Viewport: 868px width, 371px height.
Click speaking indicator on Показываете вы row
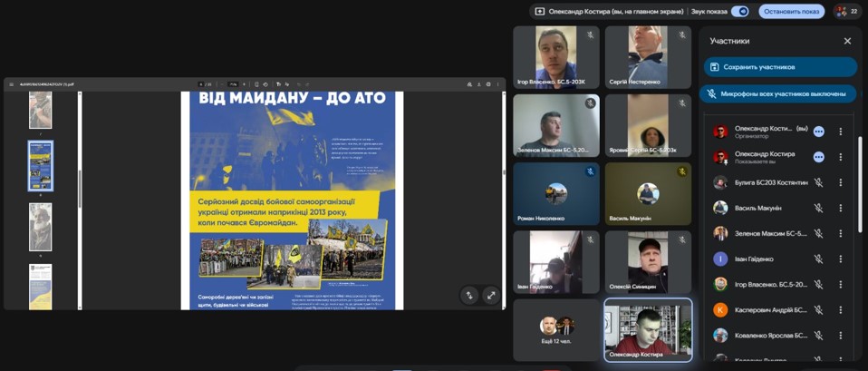[x=819, y=157]
